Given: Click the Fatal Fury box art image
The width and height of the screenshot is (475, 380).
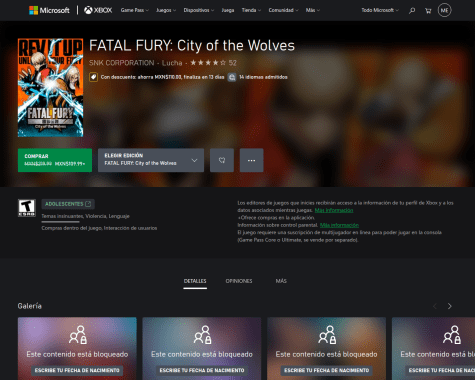Looking at the screenshot, I should click(x=50, y=88).
